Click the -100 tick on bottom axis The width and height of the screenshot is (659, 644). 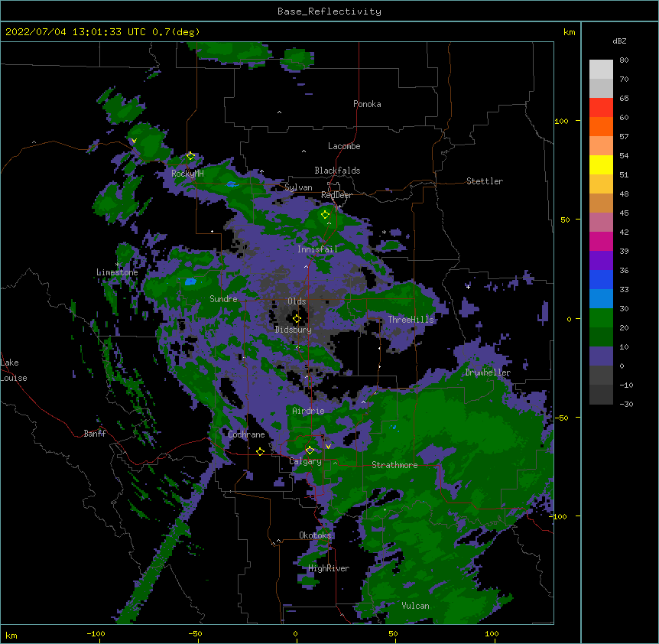pyautogui.click(x=96, y=633)
